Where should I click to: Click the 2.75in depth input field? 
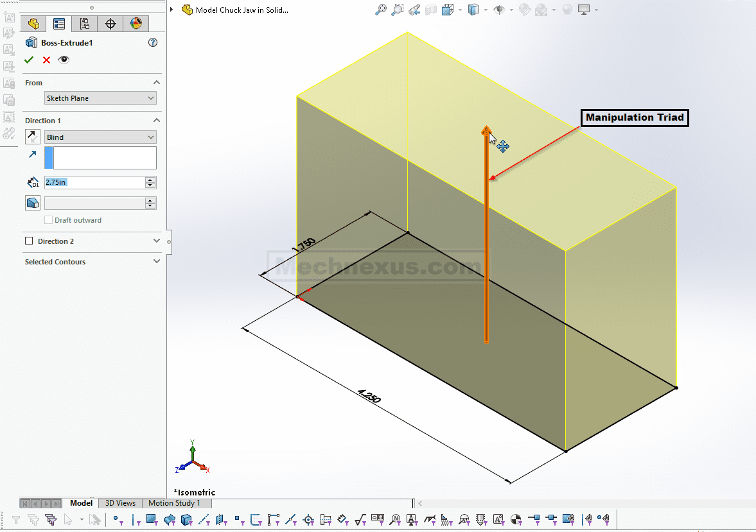coord(94,182)
